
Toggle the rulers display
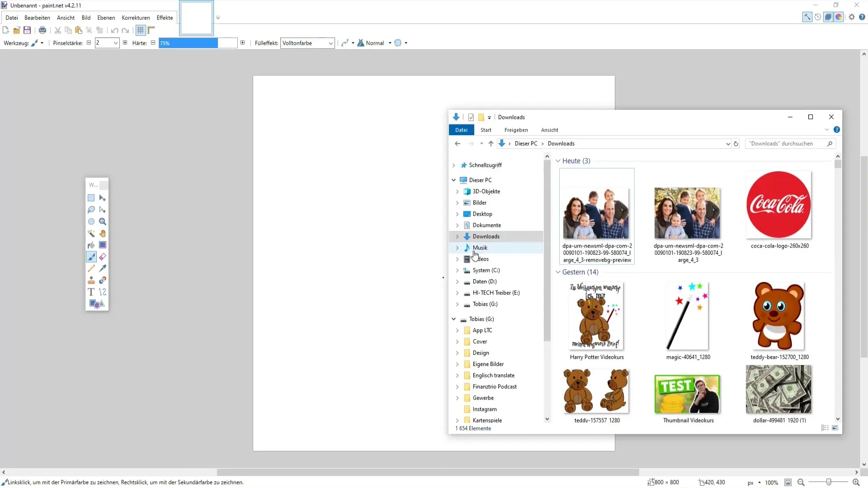click(151, 30)
